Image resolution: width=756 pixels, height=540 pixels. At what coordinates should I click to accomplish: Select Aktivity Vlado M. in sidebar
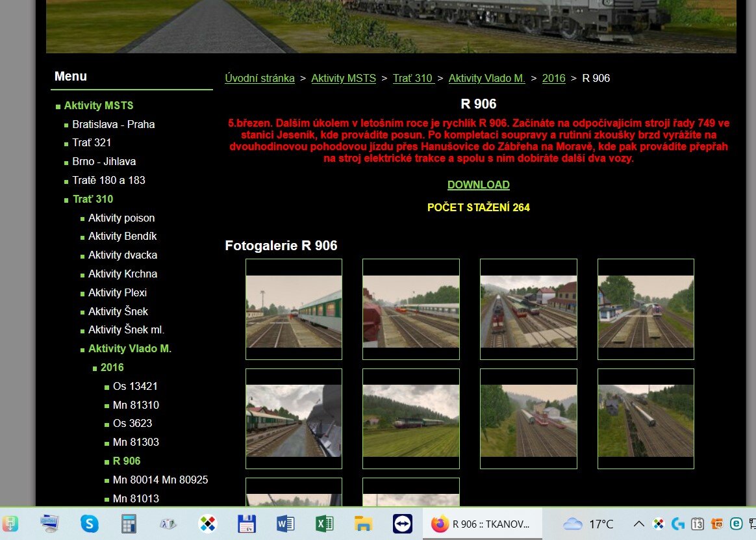click(130, 348)
